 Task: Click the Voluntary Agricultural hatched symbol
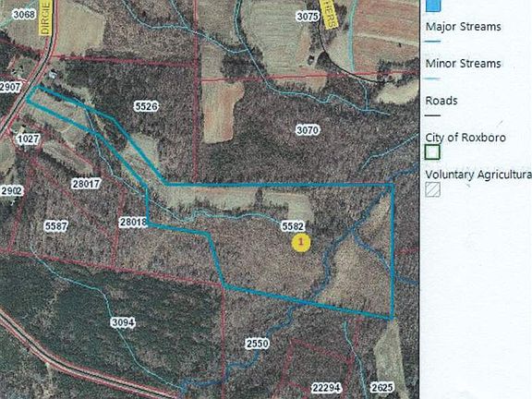[433, 189]
